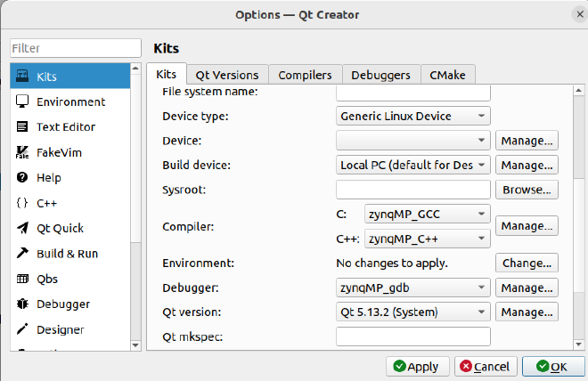Open FakeVim settings icon

pos(22,152)
